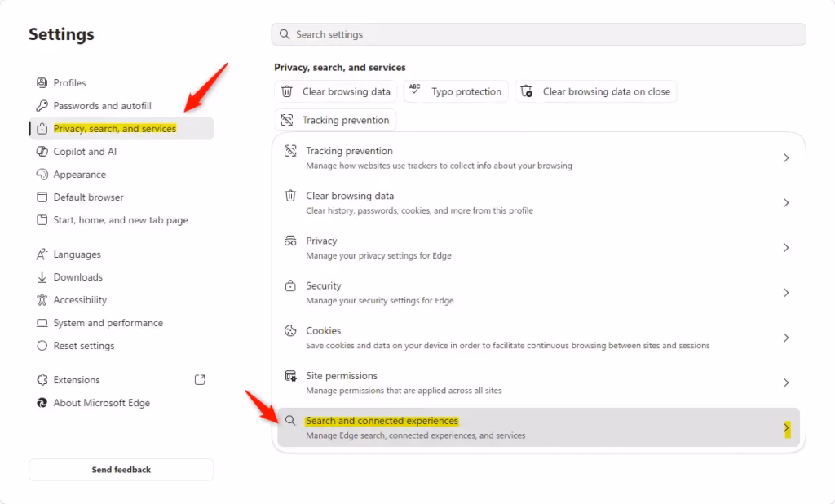This screenshot has width=835, height=504.
Task: Click the Accessibility label in sidebar
Action: coord(80,300)
